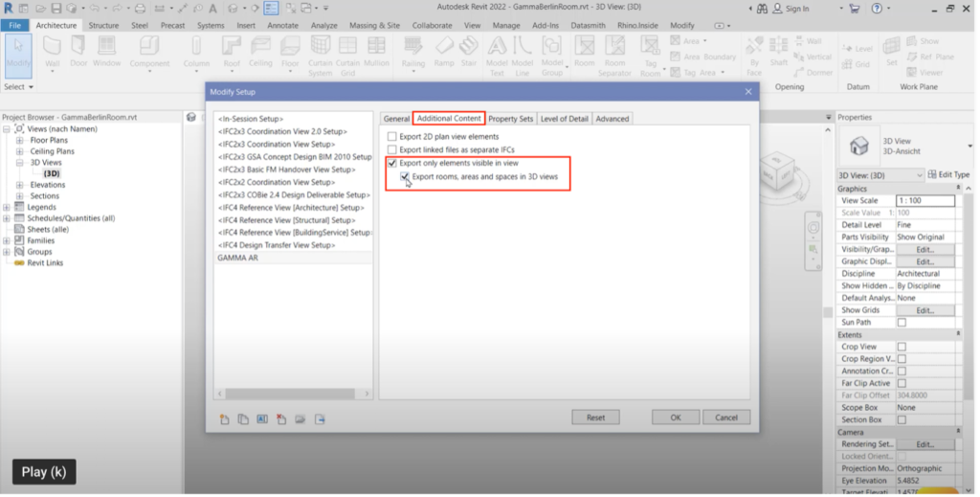This screenshot has width=980, height=497.
Task: Select the Railing tool
Action: coord(413,52)
